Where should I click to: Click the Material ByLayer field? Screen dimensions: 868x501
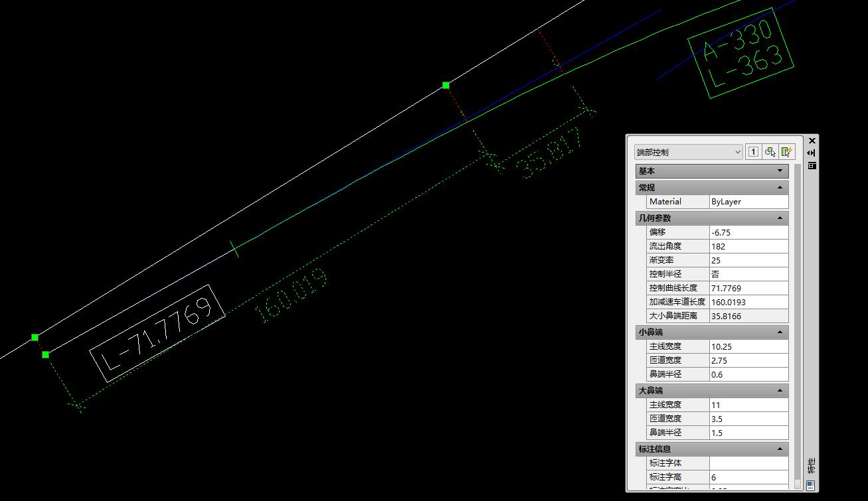(x=748, y=202)
